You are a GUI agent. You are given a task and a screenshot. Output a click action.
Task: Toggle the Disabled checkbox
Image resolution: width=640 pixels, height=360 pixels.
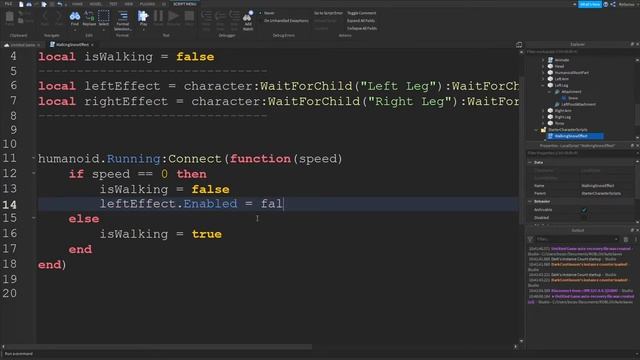pyautogui.click(x=584, y=218)
